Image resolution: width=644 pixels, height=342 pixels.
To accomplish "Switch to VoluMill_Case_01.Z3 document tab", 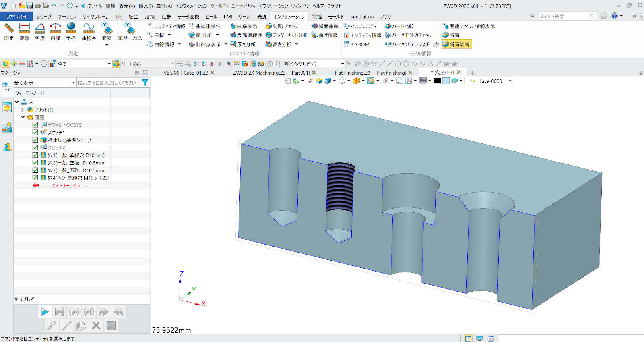I will coord(186,73).
